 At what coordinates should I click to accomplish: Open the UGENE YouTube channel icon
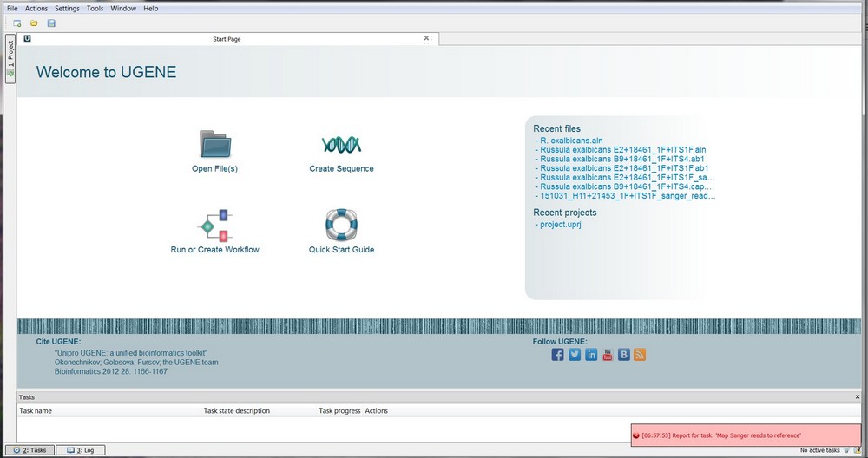click(x=608, y=355)
